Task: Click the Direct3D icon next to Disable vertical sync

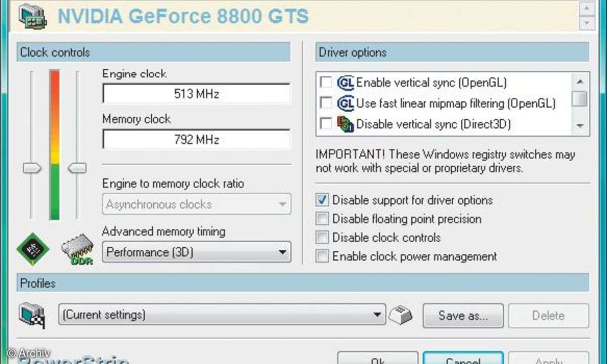Action: 345,124
